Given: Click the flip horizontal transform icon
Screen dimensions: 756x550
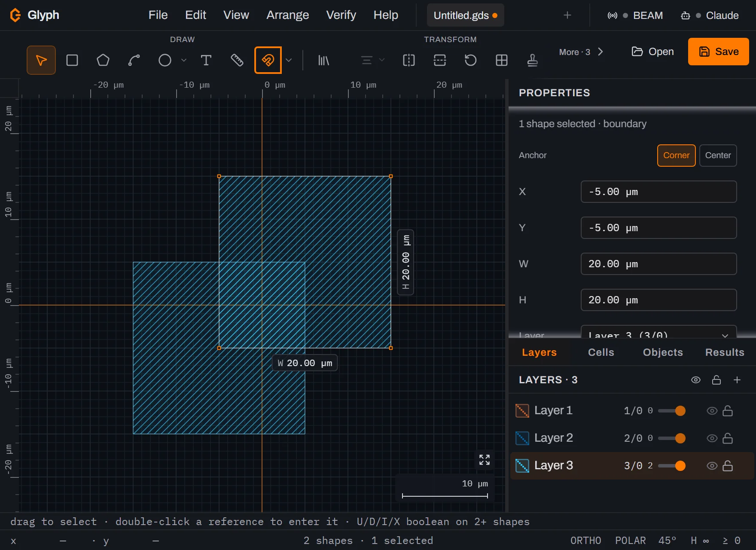Looking at the screenshot, I should point(409,60).
